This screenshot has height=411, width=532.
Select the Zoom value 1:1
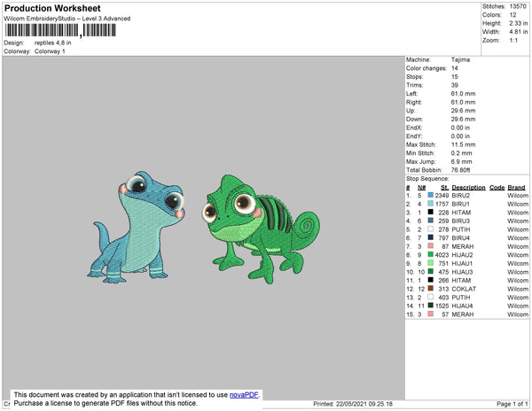click(x=513, y=41)
